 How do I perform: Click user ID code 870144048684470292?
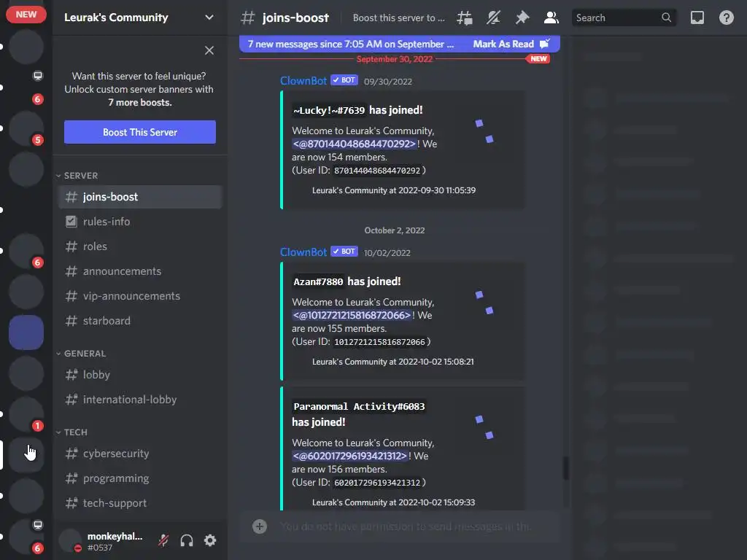[x=377, y=171]
